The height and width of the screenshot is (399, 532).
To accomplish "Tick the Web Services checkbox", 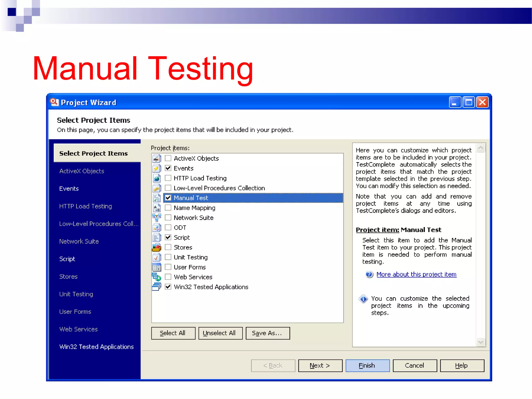I will click(x=168, y=277).
